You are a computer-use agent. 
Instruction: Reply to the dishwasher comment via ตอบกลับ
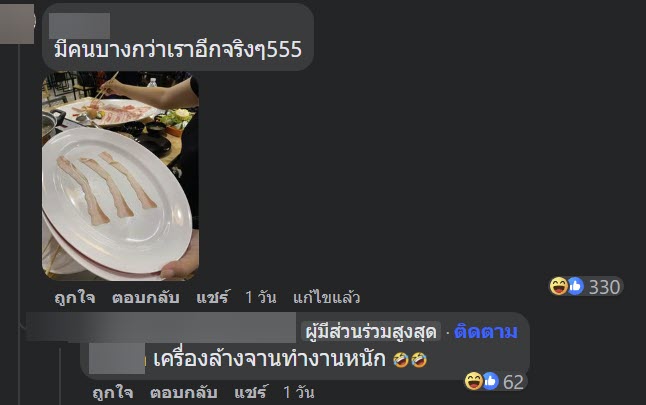coord(183,392)
